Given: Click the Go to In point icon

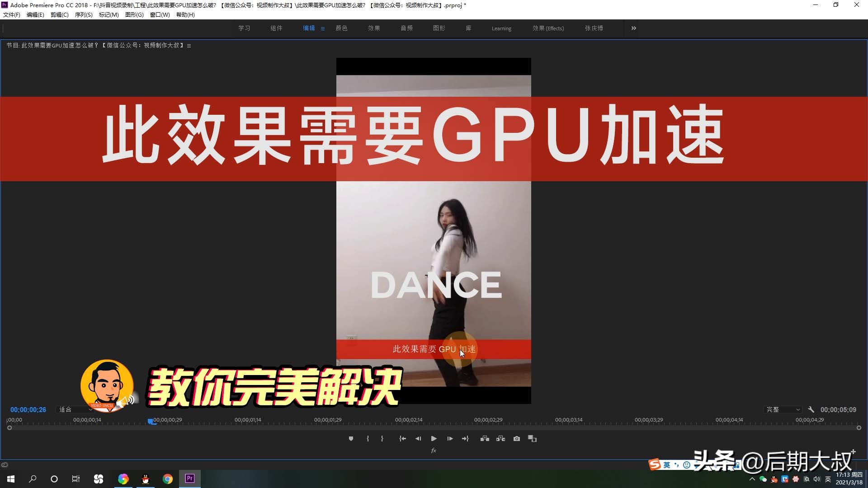Looking at the screenshot, I should pyautogui.click(x=402, y=438).
